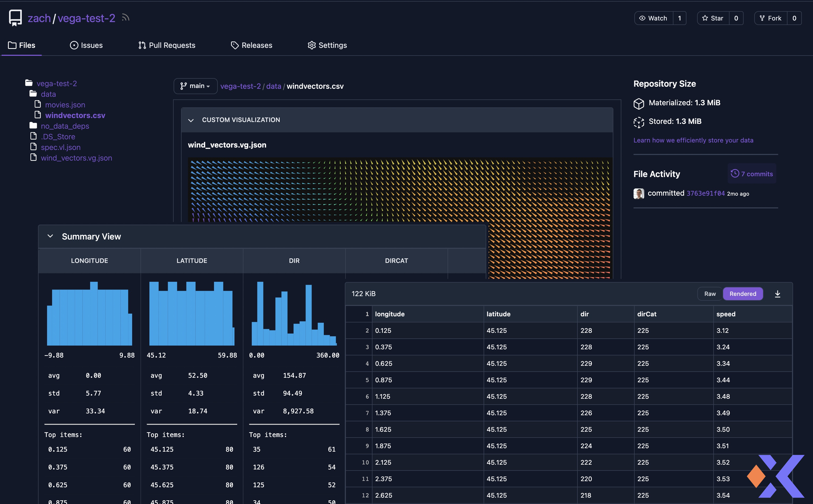Open the main branch dropdown
This screenshot has height=504, width=813.
coord(195,86)
